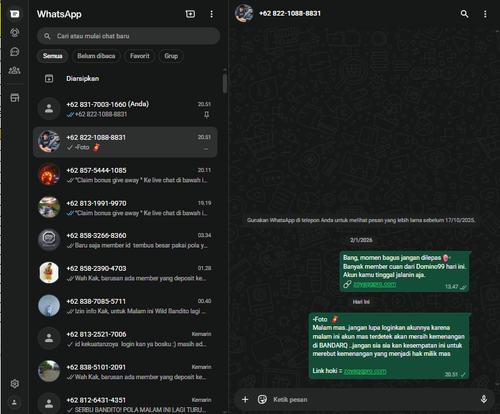Open the emoji sticker picker

(262, 399)
